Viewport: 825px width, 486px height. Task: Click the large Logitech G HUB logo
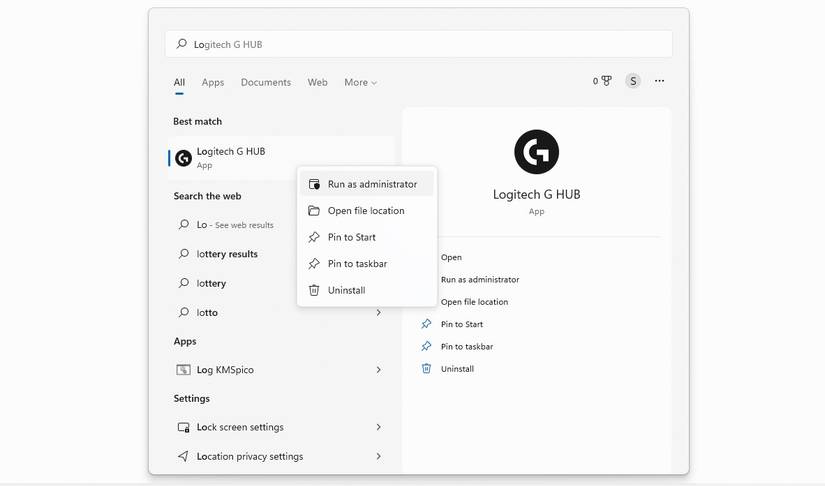point(536,152)
